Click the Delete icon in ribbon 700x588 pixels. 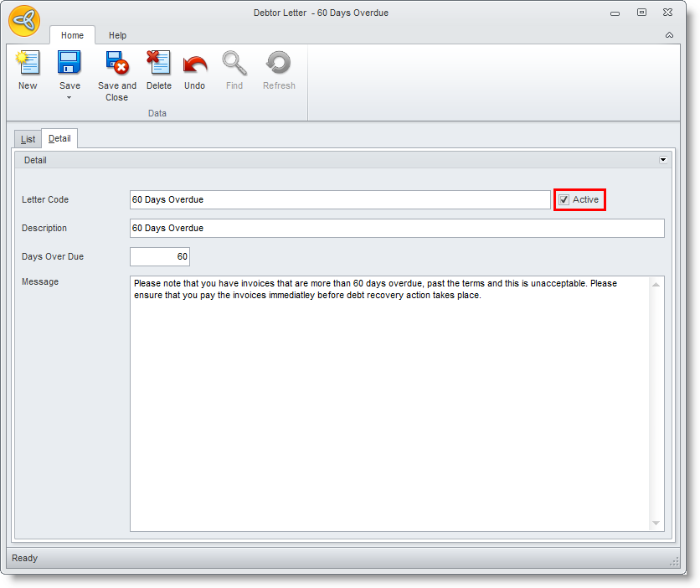tap(158, 64)
